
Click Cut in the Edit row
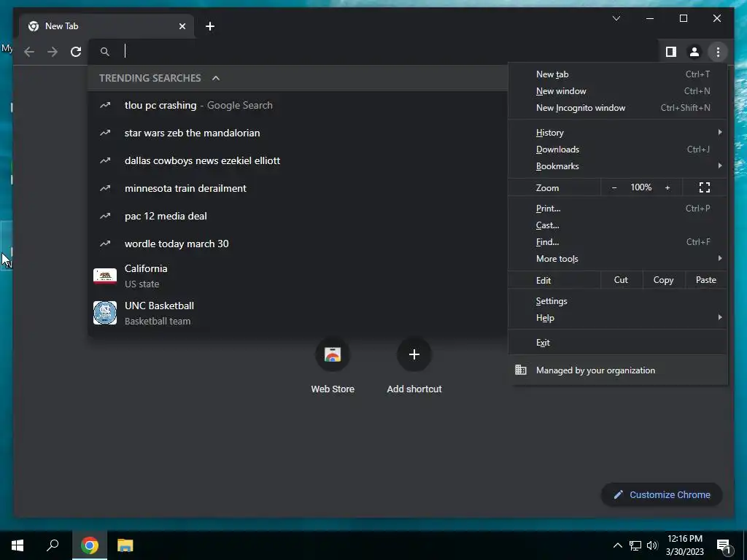click(622, 280)
